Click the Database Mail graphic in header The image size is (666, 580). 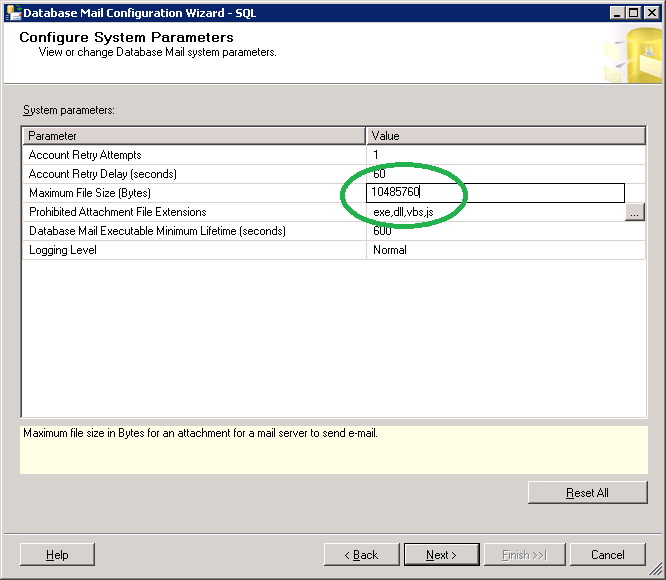pyautogui.click(x=631, y=55)
